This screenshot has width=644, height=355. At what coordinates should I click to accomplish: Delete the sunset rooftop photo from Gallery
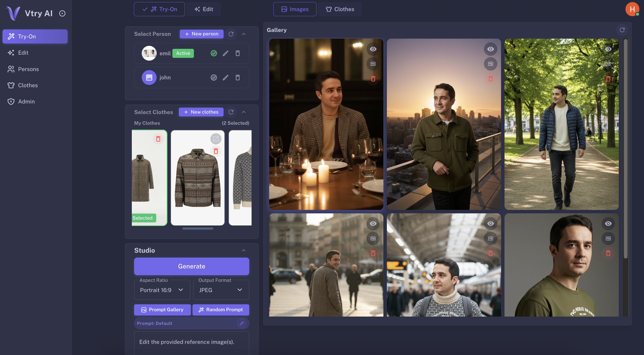pyautogui.click(x=490, y=79)
